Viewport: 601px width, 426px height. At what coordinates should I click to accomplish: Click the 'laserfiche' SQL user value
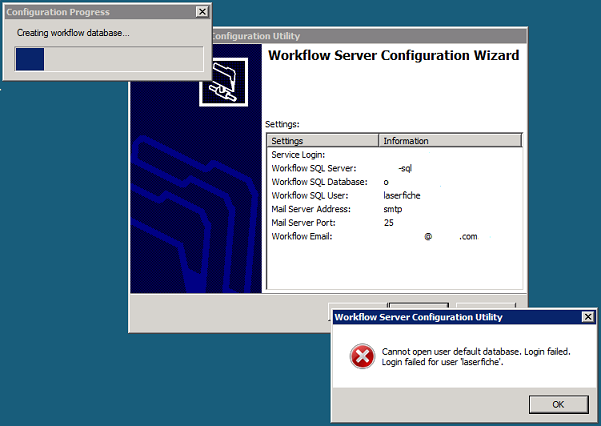pos(402,196)
